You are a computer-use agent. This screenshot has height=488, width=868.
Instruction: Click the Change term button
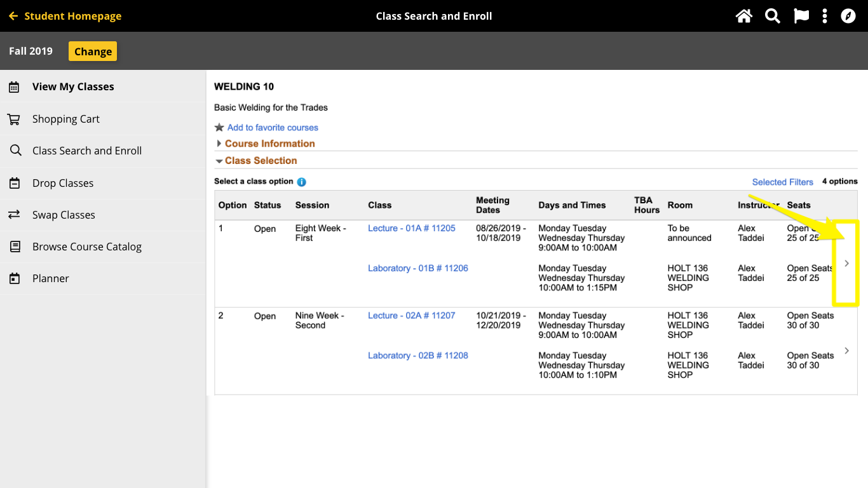point(93,51)
